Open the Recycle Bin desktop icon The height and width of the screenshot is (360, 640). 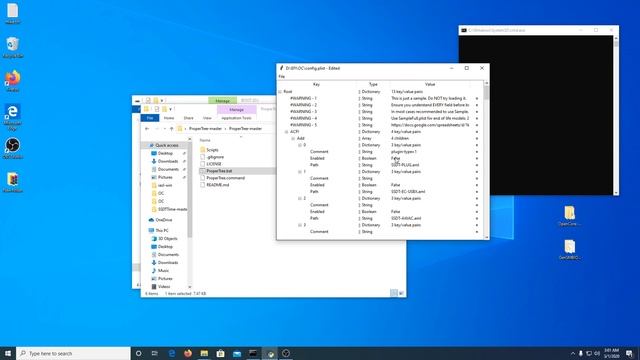13,47
